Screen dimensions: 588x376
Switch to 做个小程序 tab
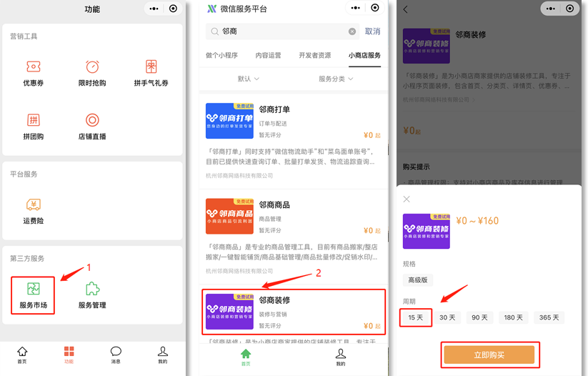[x=221, y=56]
